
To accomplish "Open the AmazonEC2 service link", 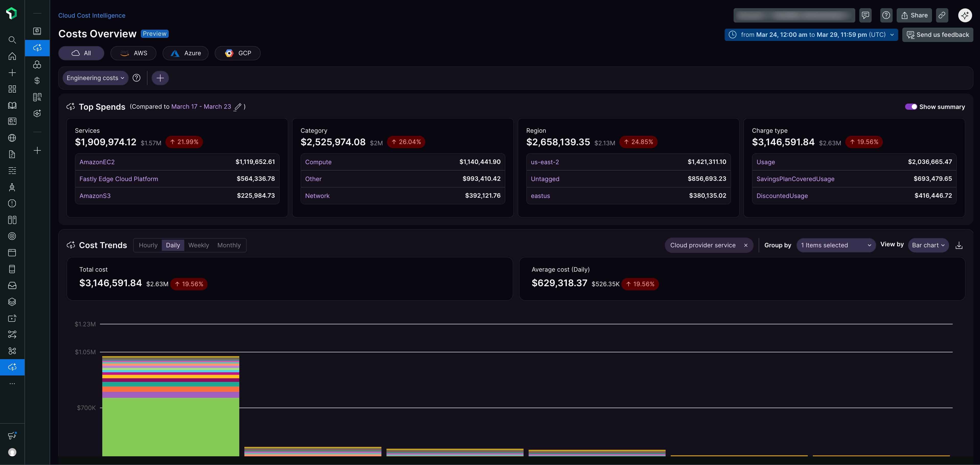I will tap(97, 162).
